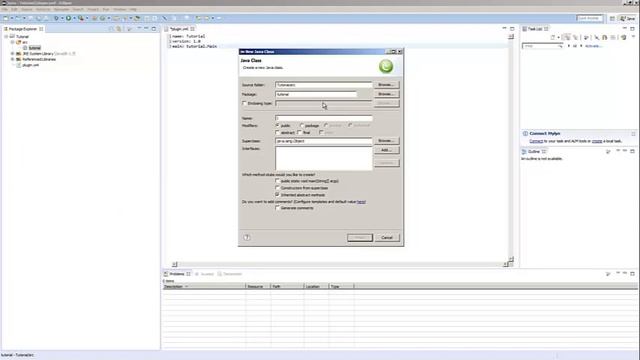Select the package modifier radio button
640x360 pixels.
pos(302,125)
